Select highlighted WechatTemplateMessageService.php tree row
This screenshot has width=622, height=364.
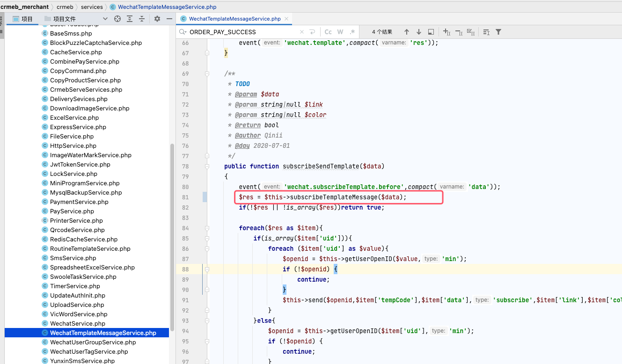[x=87, y=333]
